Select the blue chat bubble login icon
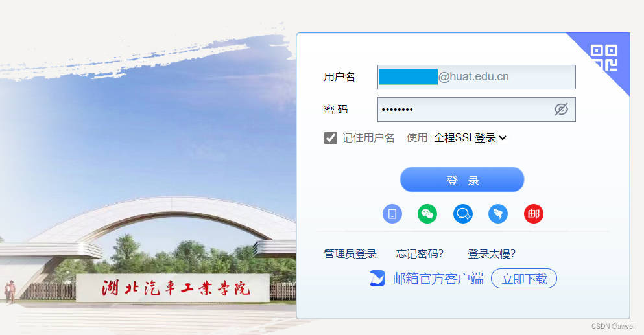This screenshot has width=644, height=335. click(463, 214)
